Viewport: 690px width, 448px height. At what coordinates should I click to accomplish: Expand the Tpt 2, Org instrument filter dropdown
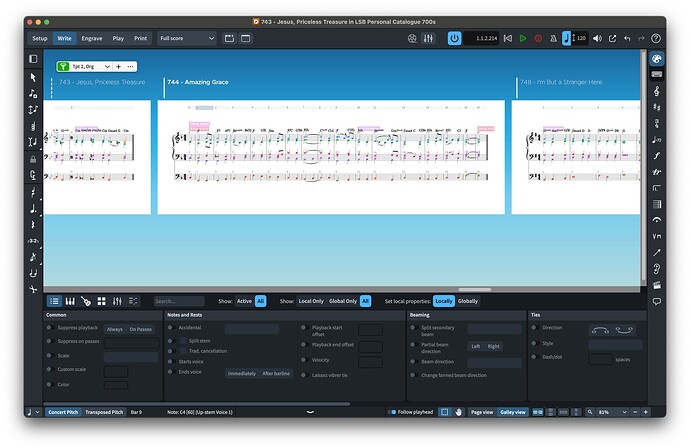tap(107, 66)
